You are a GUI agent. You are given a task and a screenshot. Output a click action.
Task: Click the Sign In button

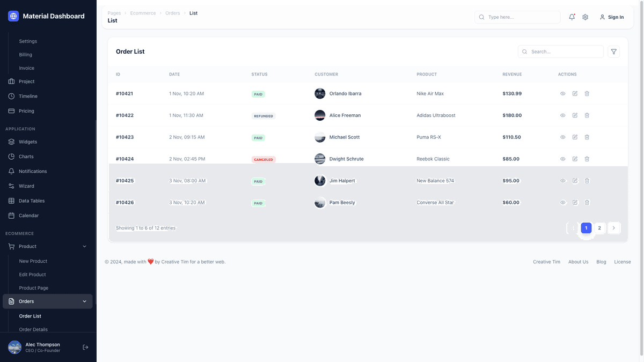[x=612, y=17]
